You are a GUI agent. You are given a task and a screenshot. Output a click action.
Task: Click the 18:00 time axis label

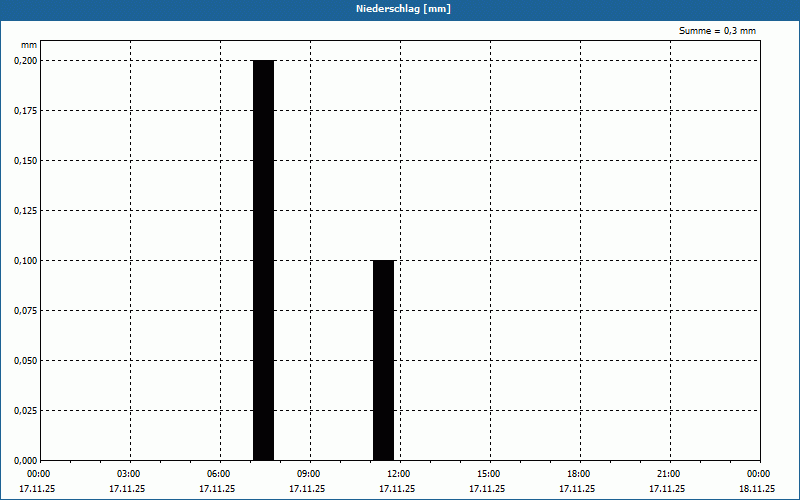coord(579,474)
